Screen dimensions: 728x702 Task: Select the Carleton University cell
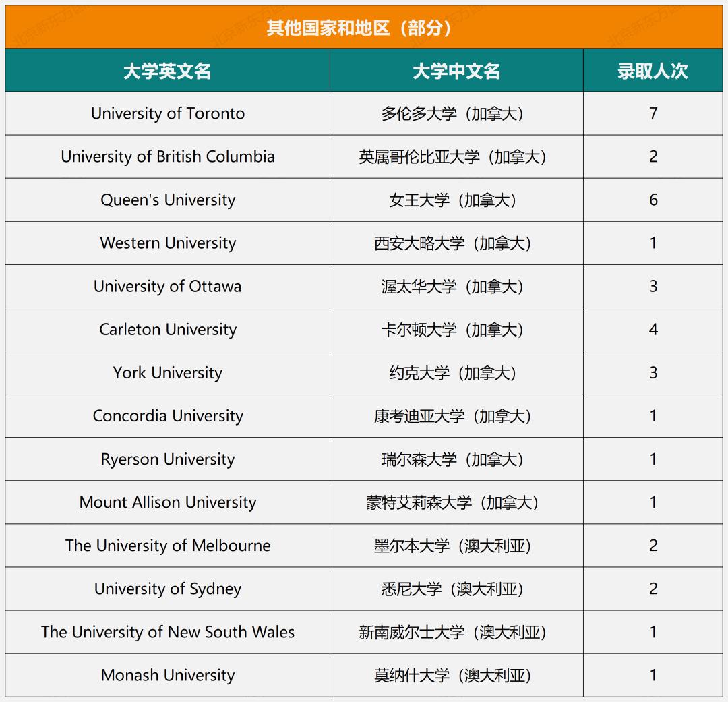(168, 329)
